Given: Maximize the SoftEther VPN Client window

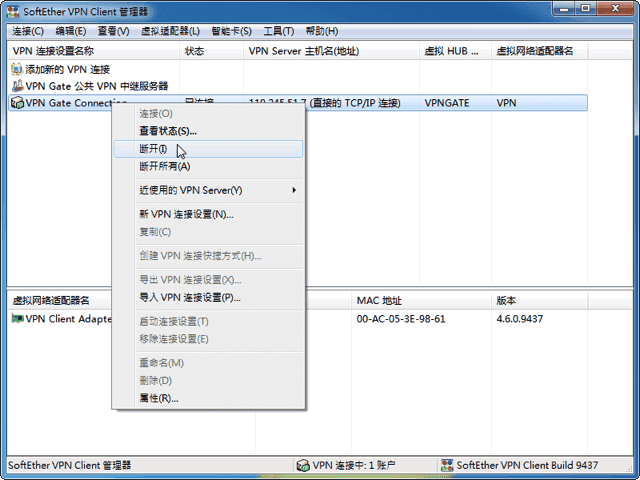Looking at the screenshot, I should point(585,8).
